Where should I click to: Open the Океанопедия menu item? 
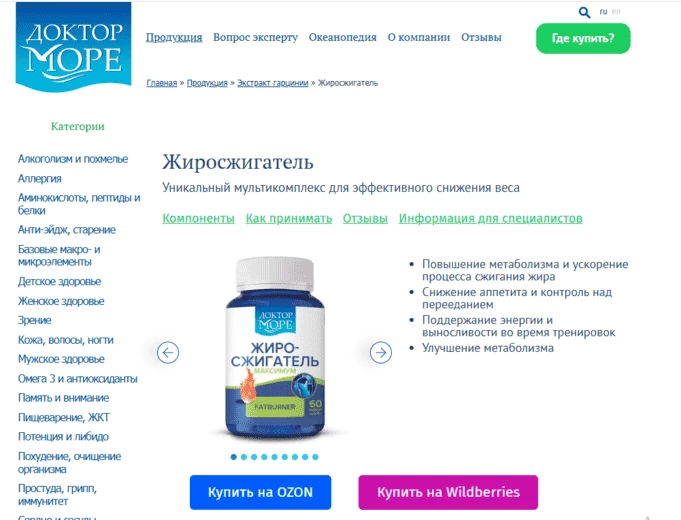[x=343, y=37]
